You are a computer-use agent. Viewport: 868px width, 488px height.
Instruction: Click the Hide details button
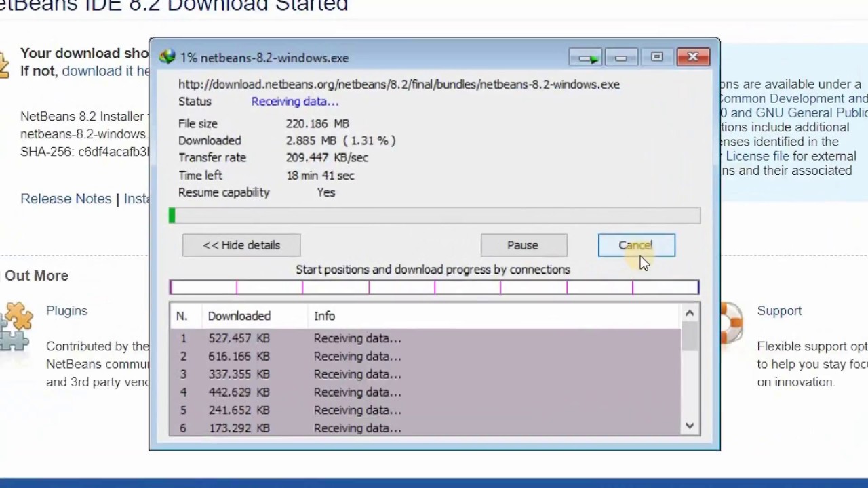point(241,245)
